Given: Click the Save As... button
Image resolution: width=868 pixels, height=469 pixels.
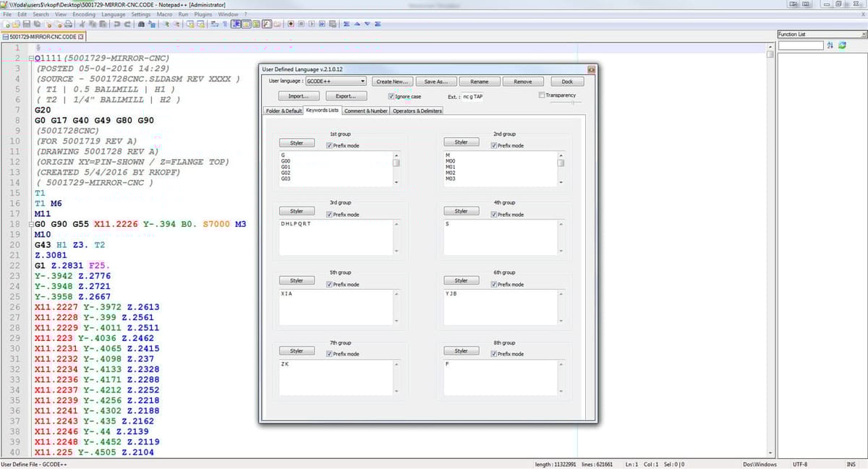Looking at the screenshot, I should pos(440,82).
